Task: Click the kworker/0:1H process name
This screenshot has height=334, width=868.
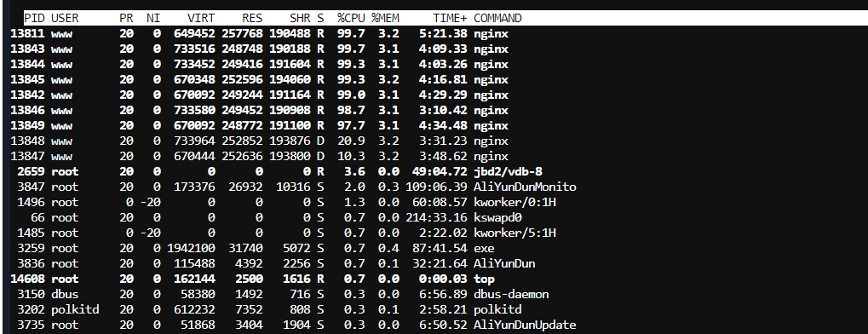Action: (514, 202)
